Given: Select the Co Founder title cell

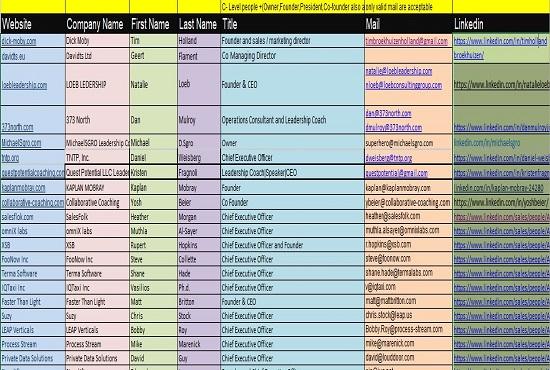Looking at the screenshot, I should coord(293,202).
